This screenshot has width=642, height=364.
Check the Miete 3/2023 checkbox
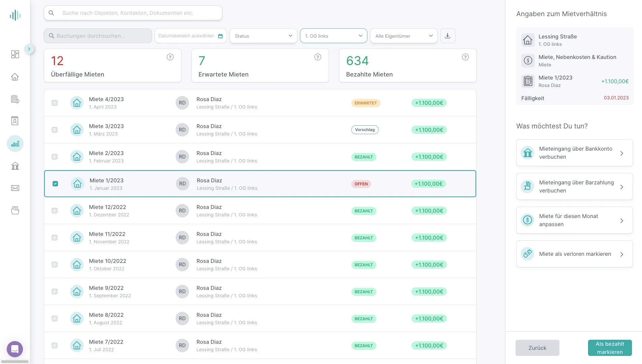pos(55,130)
